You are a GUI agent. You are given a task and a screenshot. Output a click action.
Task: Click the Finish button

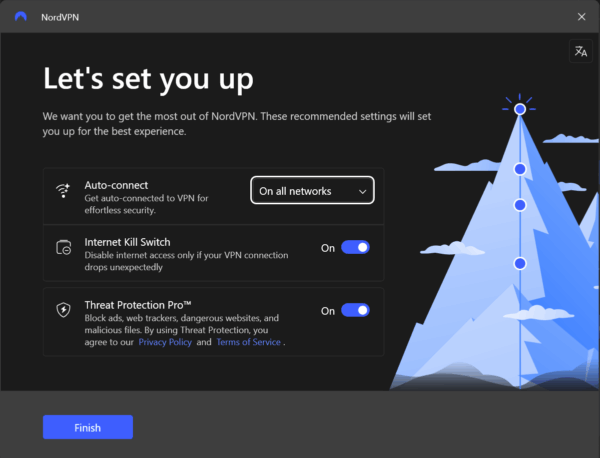coord(88,427)
